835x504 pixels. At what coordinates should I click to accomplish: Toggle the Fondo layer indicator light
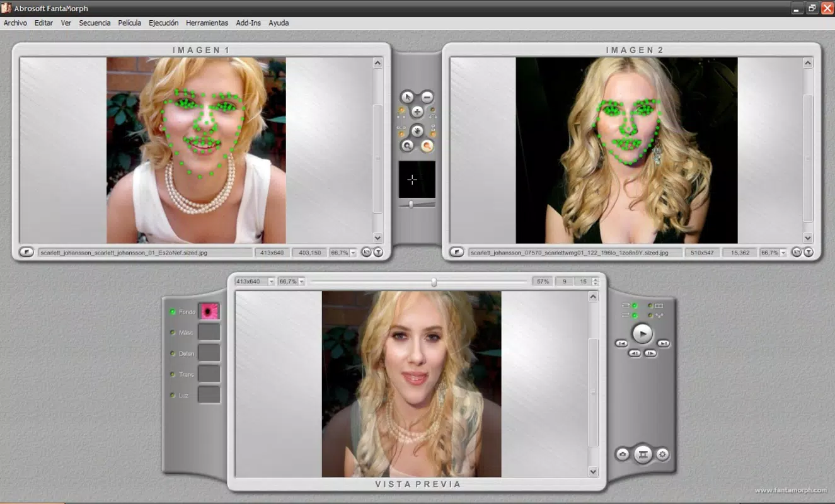(x=173, y=312)
